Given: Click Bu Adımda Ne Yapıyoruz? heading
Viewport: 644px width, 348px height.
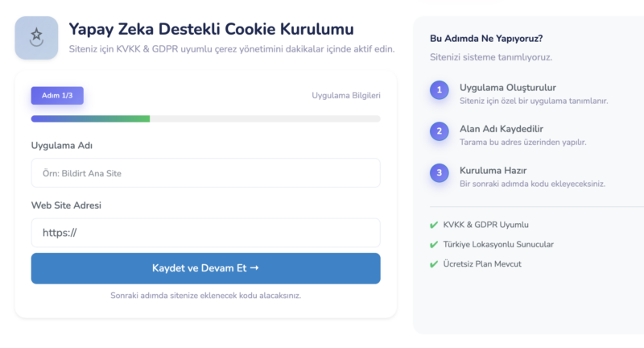Looking at the screenshot, I should point(486,38).
